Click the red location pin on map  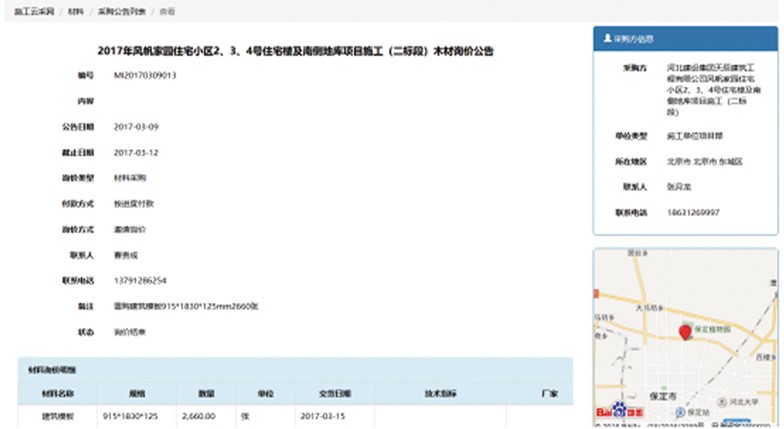[686, 331]
